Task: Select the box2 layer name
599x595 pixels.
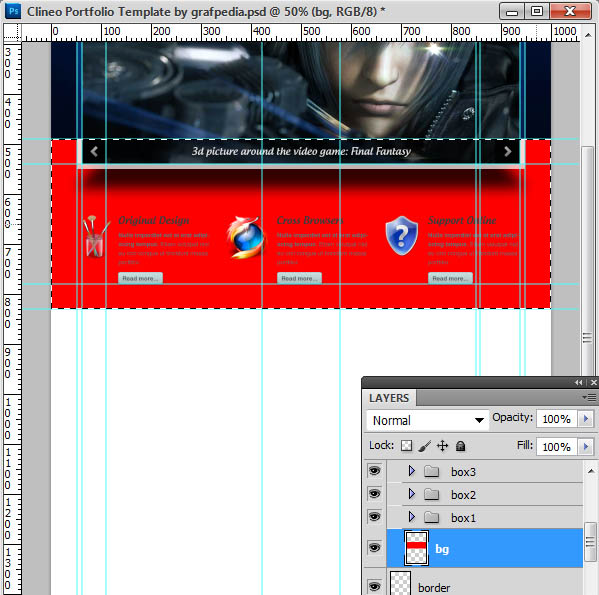Action: click(x=463, y=495)
